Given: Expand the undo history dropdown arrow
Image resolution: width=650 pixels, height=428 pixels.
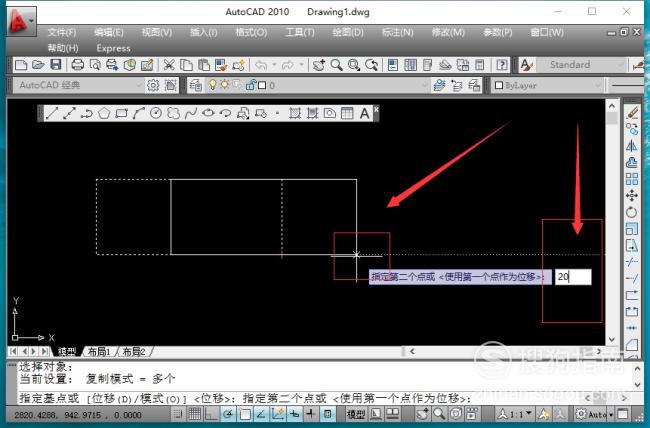Looking at the screenshot, I should click(x=274, y=65).
